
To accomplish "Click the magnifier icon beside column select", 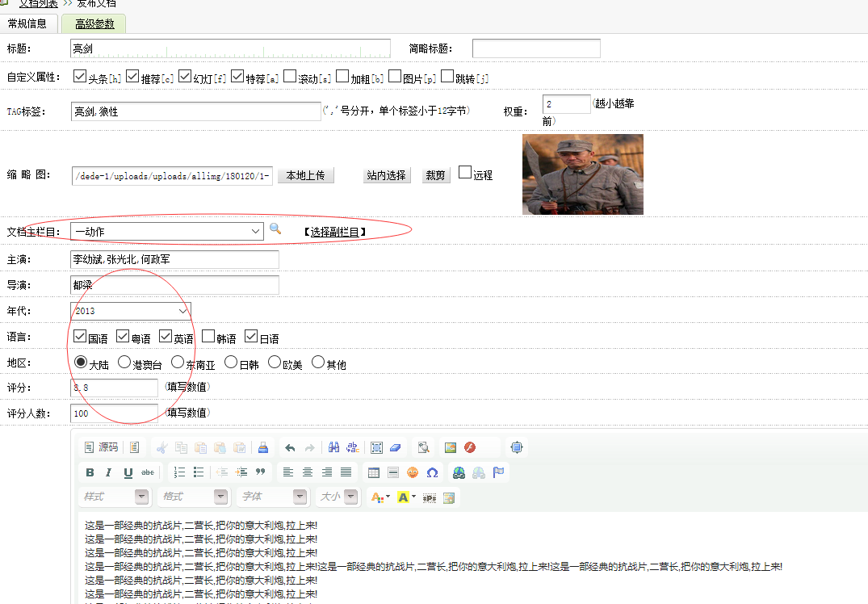I will pyautogui.click(x=275, y=229).
